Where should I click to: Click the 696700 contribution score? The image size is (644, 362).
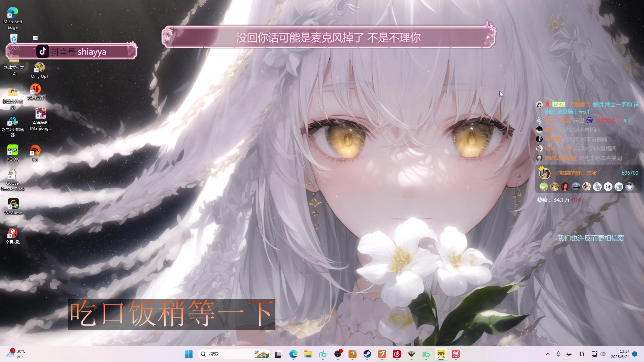pos(630,173)
